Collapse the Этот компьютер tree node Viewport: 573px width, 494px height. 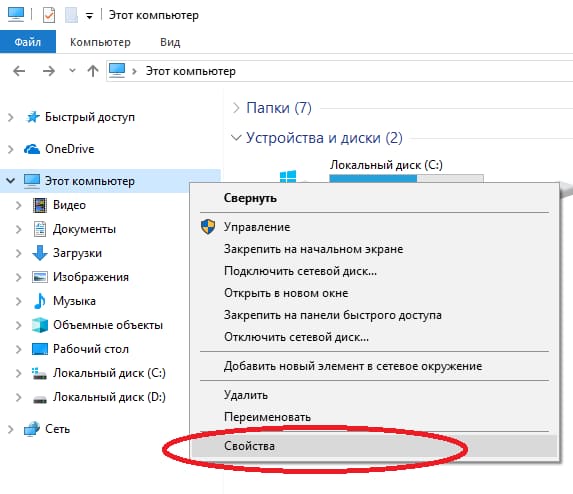click(x=11, y=180)
